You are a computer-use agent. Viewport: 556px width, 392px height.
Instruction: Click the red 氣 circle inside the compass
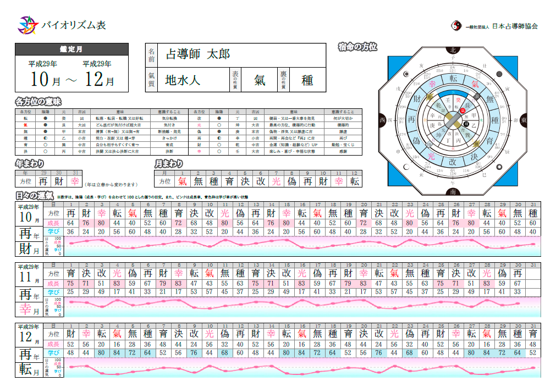[x=463, y=111]
